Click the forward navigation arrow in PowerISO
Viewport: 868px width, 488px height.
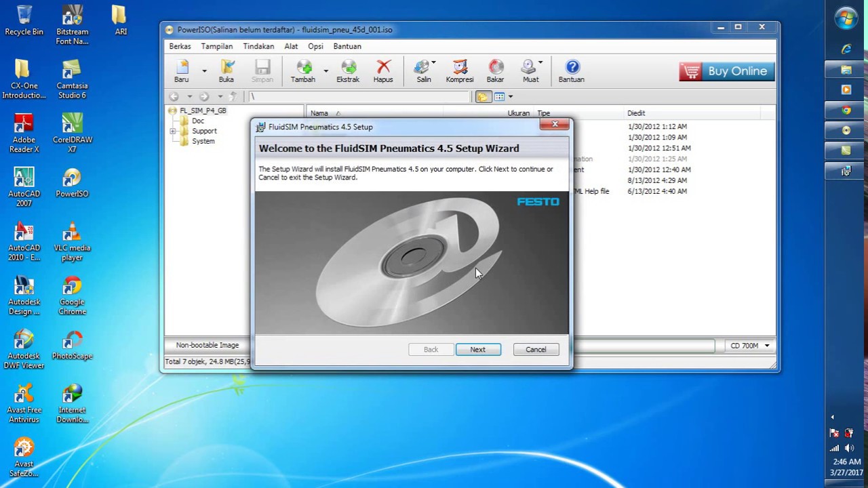[204, 97]
